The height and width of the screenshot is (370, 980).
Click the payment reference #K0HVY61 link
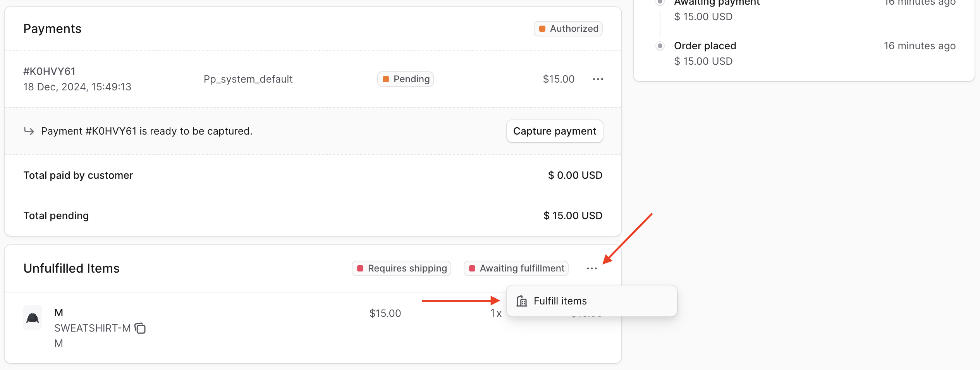pyautogui.click(x=49, y=71)
